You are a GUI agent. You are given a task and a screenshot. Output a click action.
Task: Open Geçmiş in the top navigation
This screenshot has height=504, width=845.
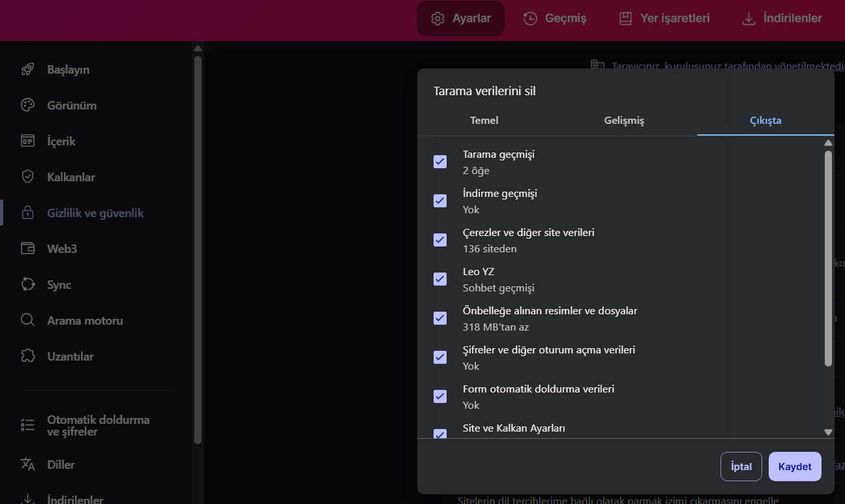pos(555,18)
